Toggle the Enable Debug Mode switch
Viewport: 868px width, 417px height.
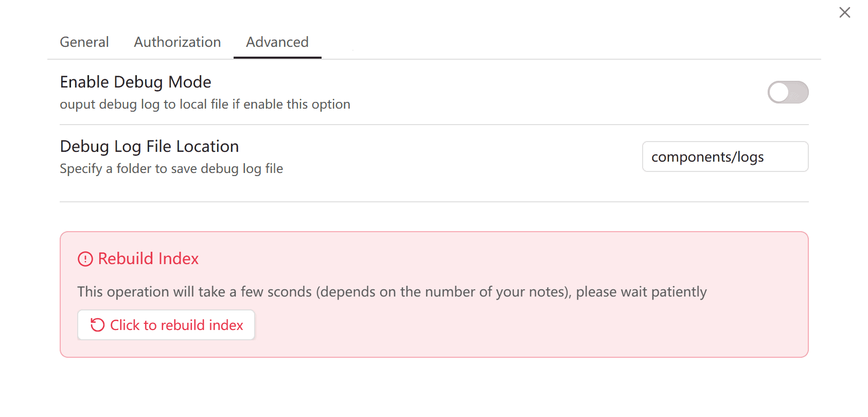(x=788, y=93)
